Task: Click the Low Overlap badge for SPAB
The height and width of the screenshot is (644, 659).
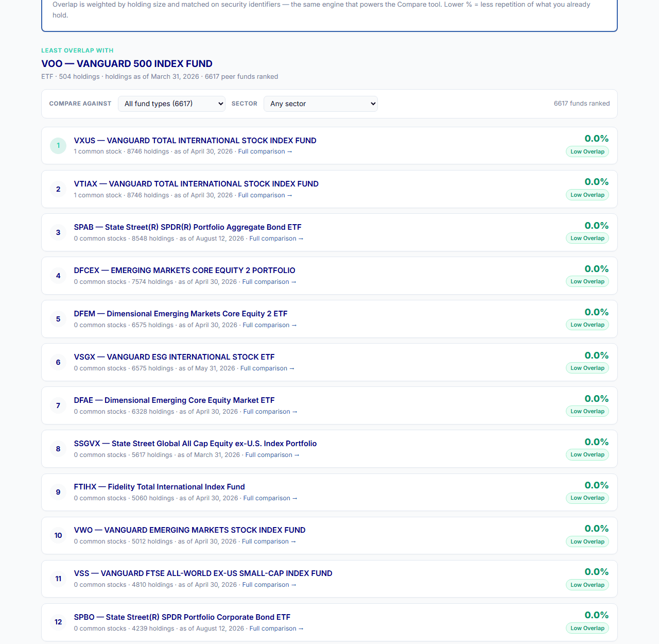Action: (587, 238)
